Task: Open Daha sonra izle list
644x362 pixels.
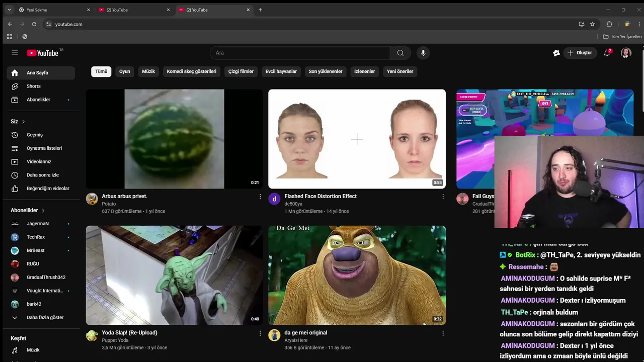Action: coord(41,175)
